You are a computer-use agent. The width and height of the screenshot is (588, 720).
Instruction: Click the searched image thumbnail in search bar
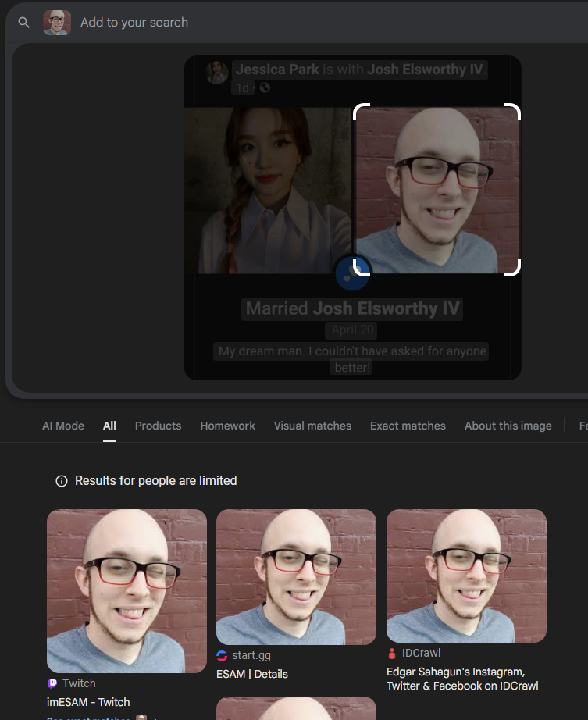click(57, 22)
